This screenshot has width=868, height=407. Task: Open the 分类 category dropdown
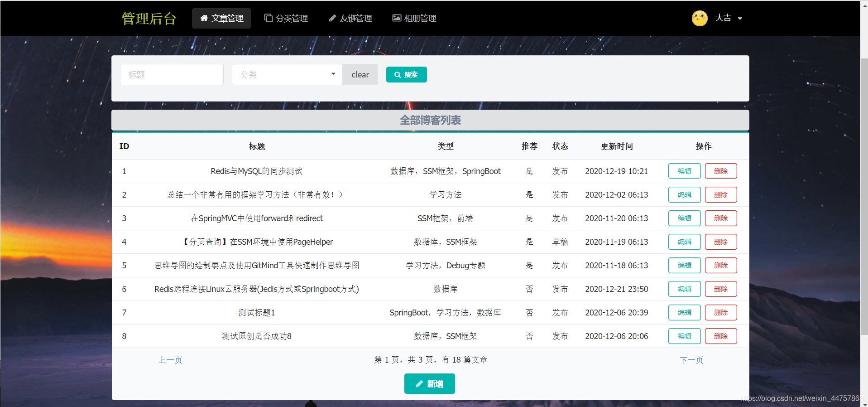287,74
